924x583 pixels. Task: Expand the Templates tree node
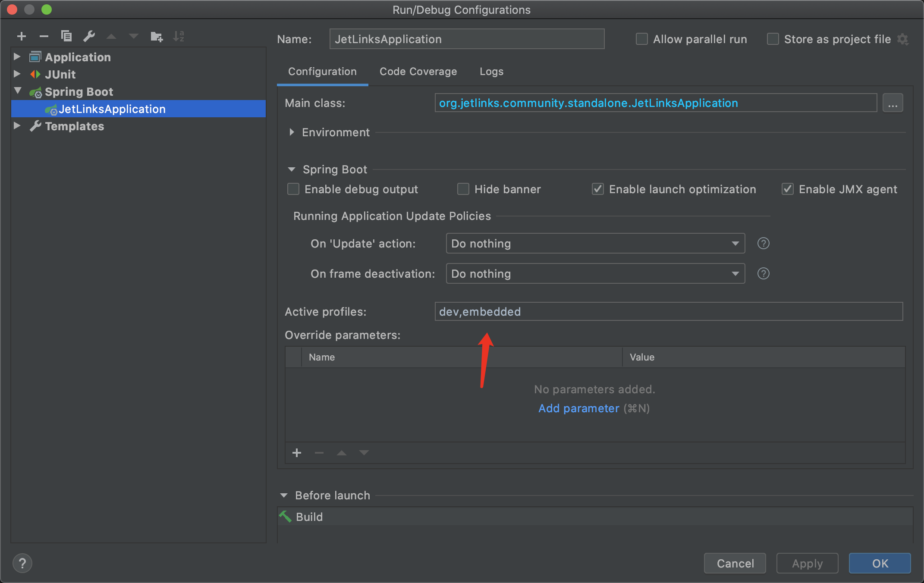point(17,126)
